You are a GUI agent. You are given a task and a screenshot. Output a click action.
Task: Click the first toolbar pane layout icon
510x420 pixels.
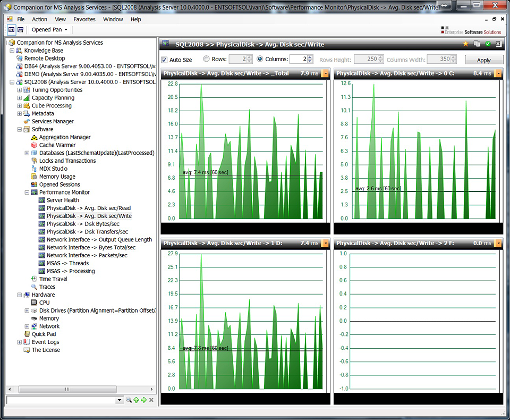click(11, 30)
